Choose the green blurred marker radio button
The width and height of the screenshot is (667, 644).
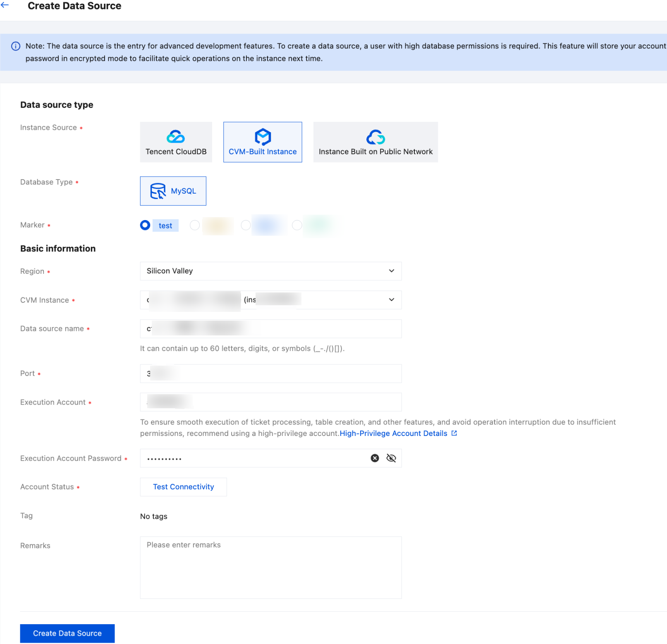click(297, 225)
